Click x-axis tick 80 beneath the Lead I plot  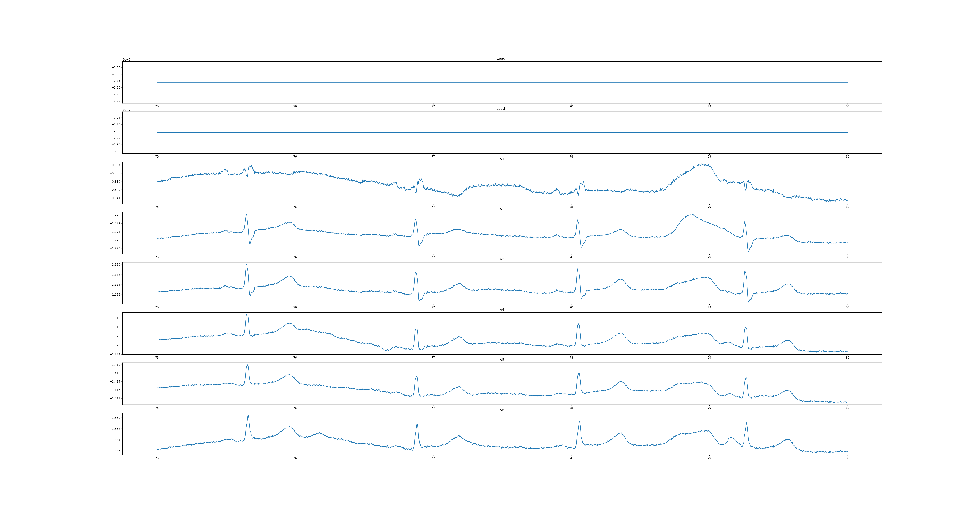(847, 106)
